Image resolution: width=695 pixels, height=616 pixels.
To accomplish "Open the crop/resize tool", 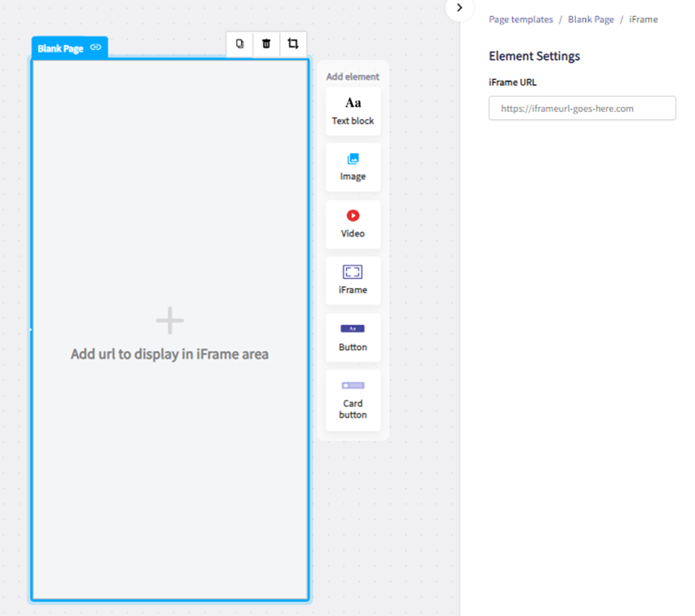I will pyautogui.click(x=293, y=44).
